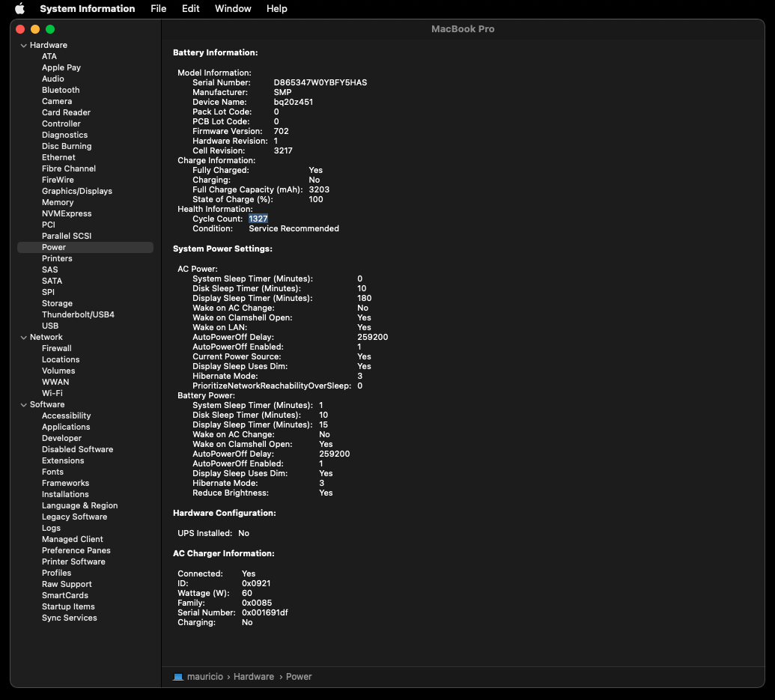Open the File menu
The image size is (775, 700).
coord(158,9)
